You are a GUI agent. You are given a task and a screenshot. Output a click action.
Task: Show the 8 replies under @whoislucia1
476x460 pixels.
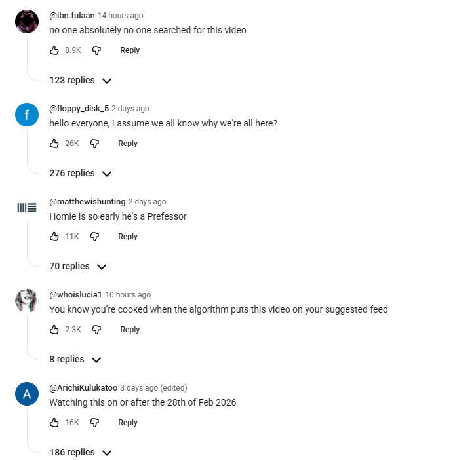click(x=75, y=360)
